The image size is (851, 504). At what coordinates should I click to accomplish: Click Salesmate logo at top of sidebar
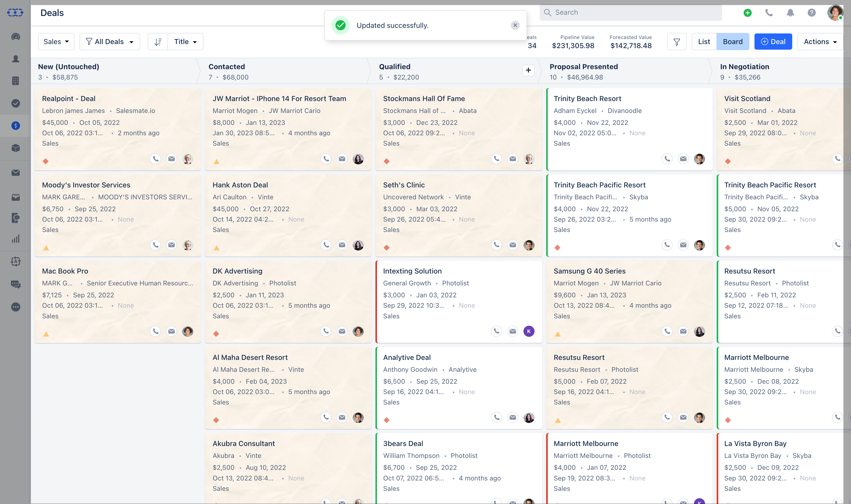[15, 13]
